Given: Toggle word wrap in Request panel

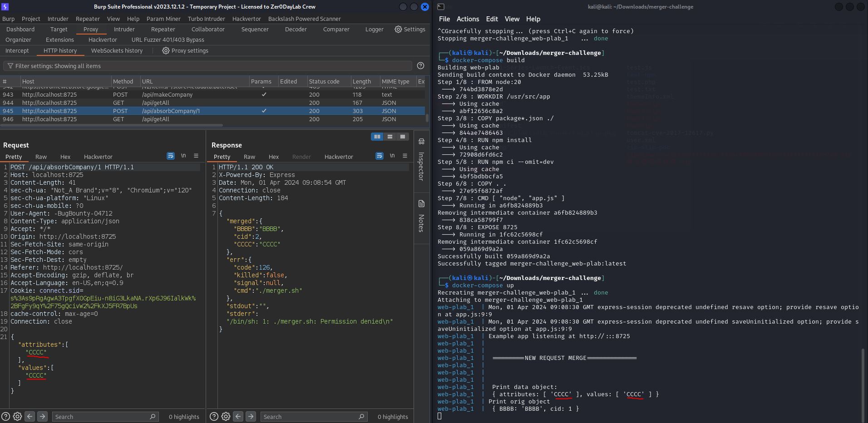Looking at the screenshot, I should pos(171,156).
